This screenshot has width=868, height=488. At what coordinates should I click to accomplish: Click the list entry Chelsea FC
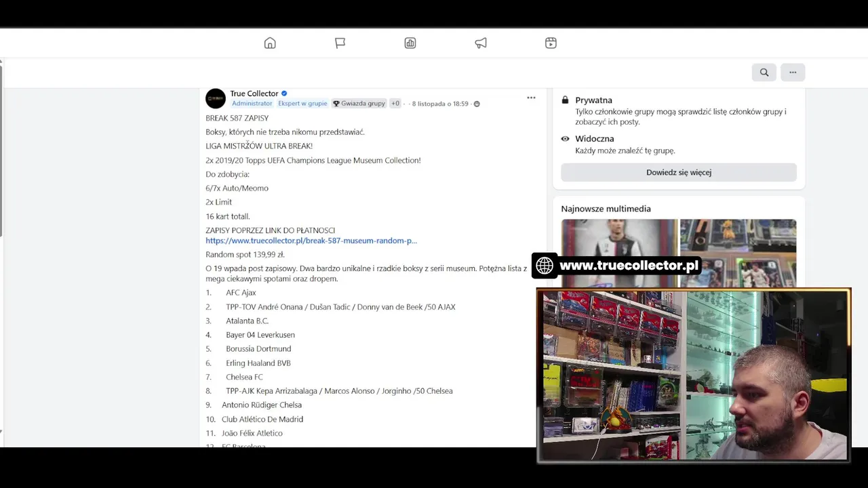point(244,377)
